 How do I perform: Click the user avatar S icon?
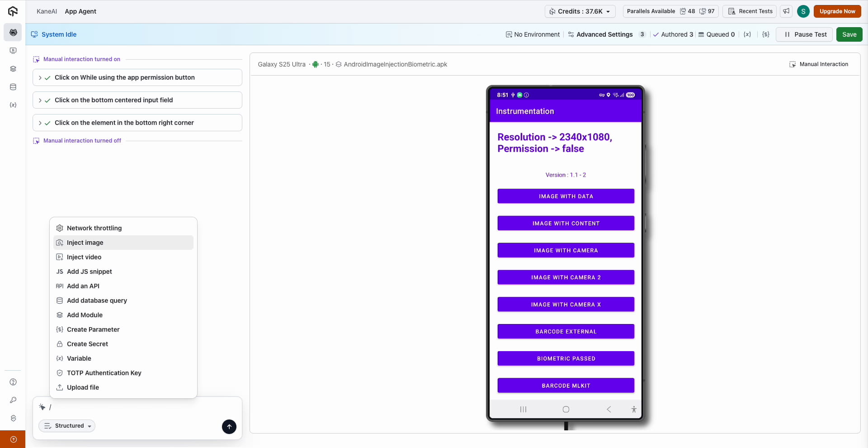803,11
